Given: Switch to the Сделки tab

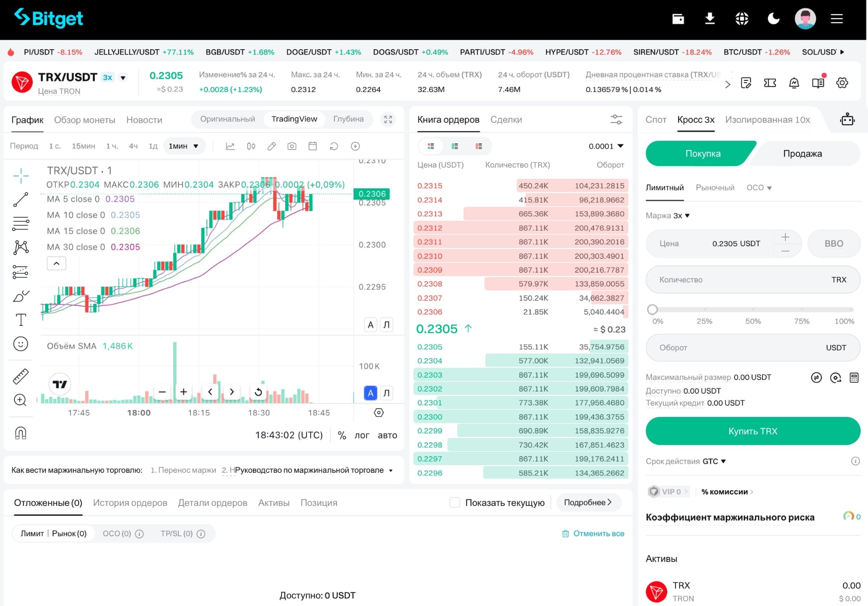Looking at the screenshot, I should click(506, 119).
